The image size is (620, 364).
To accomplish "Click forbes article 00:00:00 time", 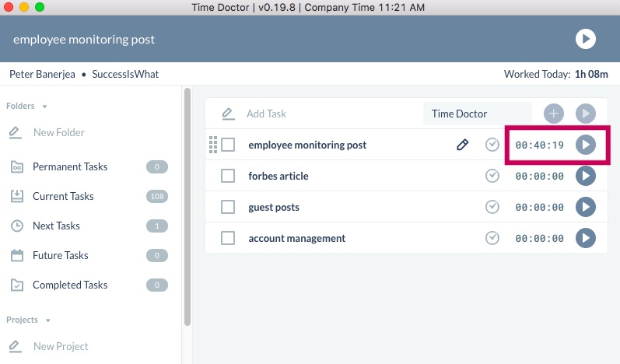I will point(539,176).
